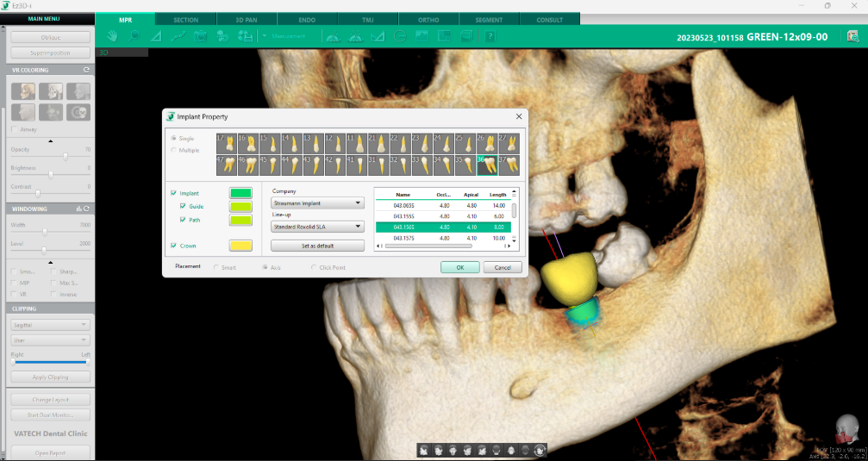Select the pan hand tool
The height and width of the screenshot is (461, 868).
pyautogui.click(x=111, y=36)
